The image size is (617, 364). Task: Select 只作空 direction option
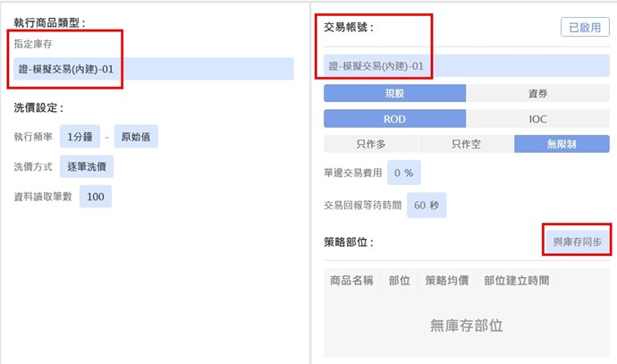click(x=466, y=144)
